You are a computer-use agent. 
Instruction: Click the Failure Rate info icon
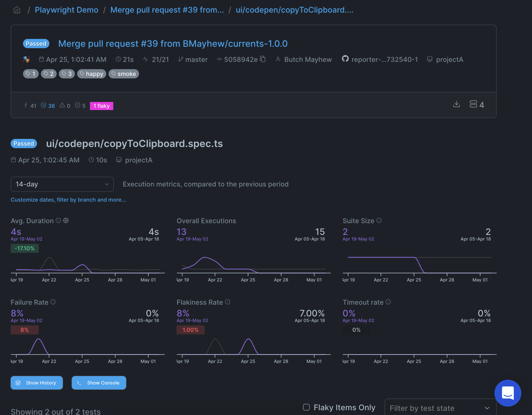pyautogui.click(x=53, y=302)
